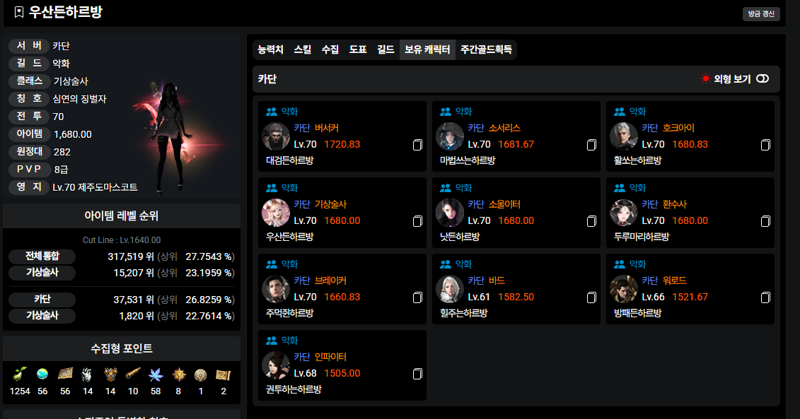Click the 스킬 tab

point(303,50)
